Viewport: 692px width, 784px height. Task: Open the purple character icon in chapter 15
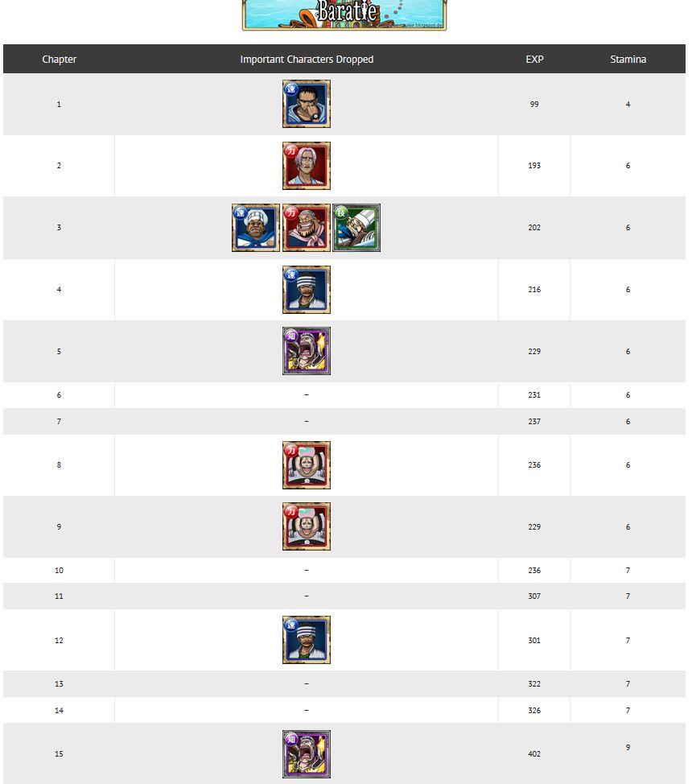(x=306, y=754)
